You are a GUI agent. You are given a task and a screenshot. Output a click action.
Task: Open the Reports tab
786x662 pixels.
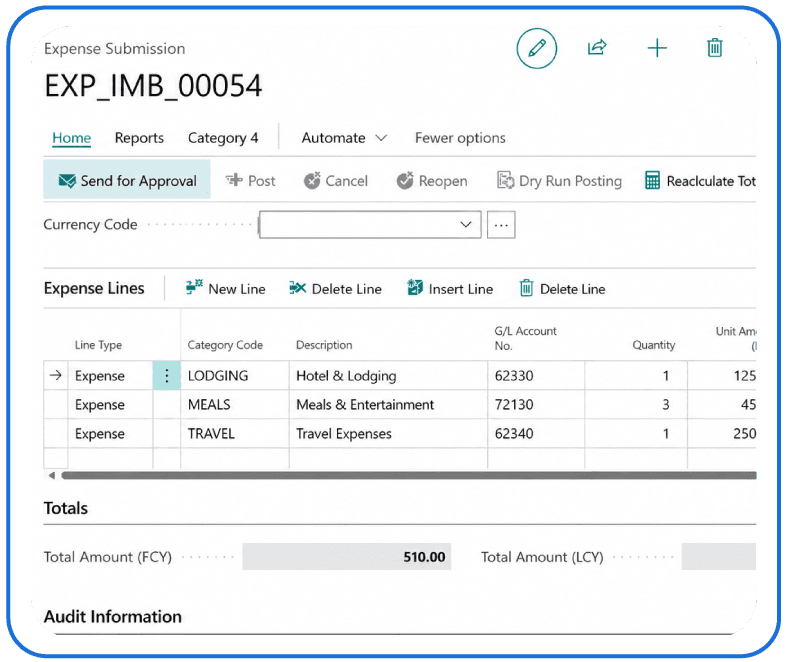click(139, 138)
